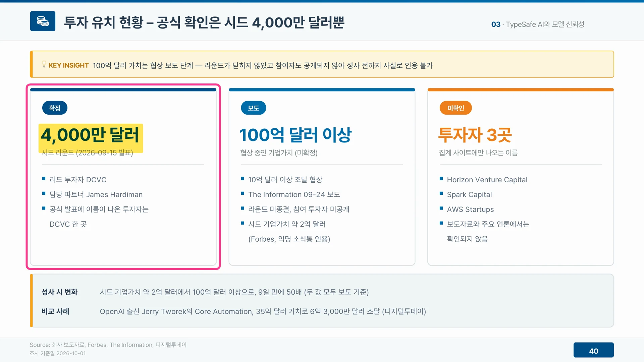Click the headline 투자자 3곳
Viewport: 644px width, 362px height.
(475, 135)
